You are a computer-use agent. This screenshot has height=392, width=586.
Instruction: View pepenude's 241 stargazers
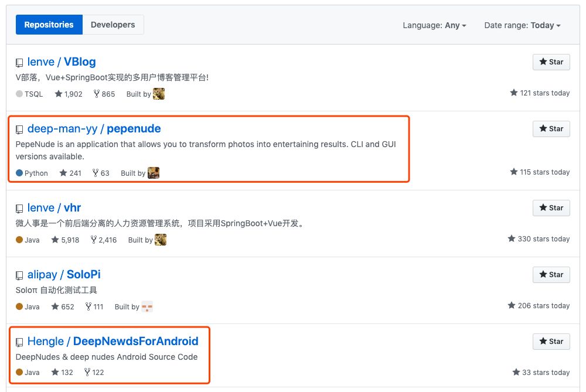point(70,173)
